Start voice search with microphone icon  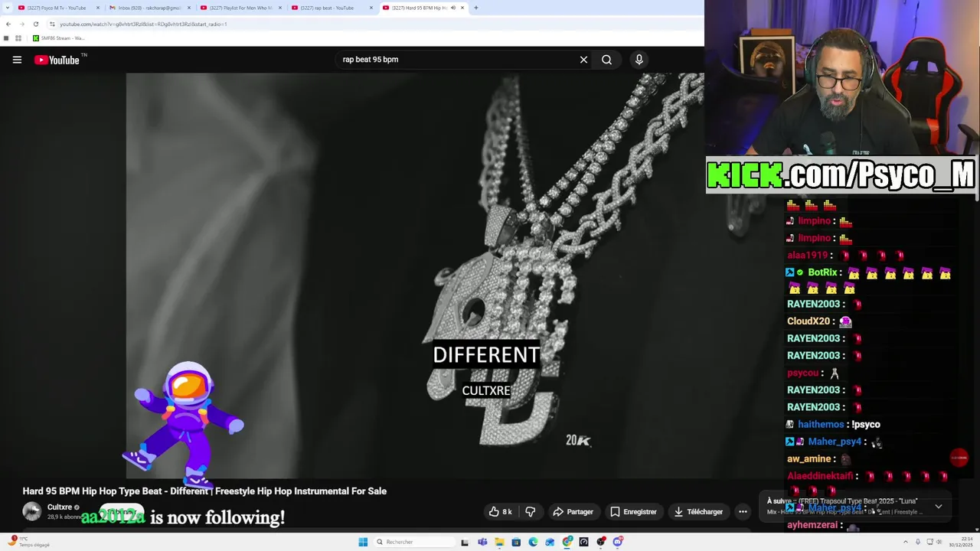[639, 60]
